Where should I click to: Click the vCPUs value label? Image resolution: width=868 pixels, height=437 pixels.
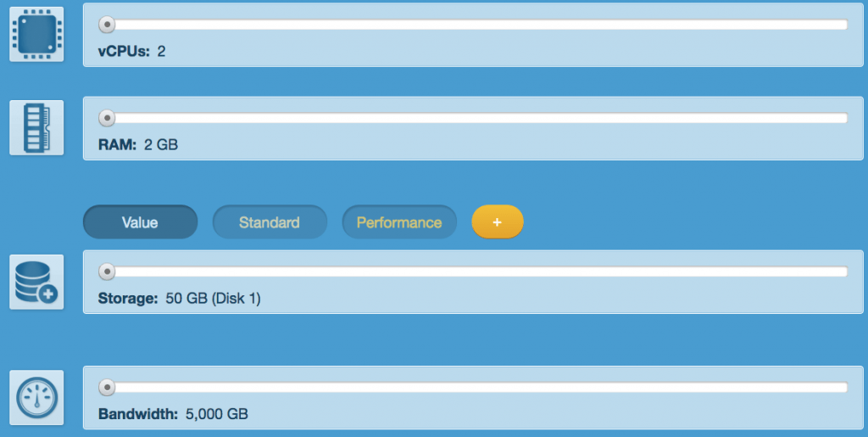(131, 52)
